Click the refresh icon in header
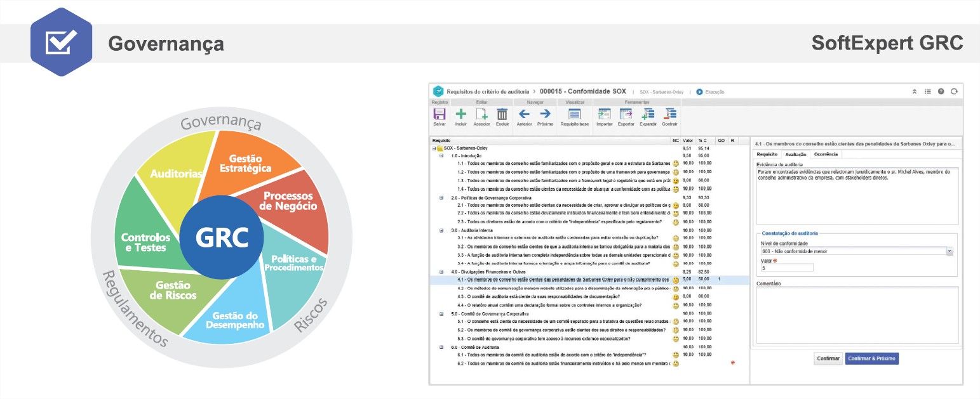 [x=954, y=91]
